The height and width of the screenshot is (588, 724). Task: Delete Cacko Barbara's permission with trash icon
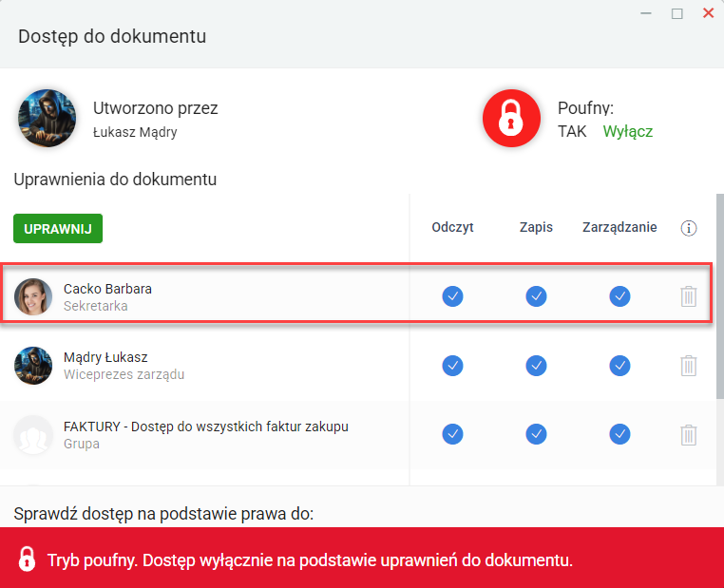(x=689, y=296)
